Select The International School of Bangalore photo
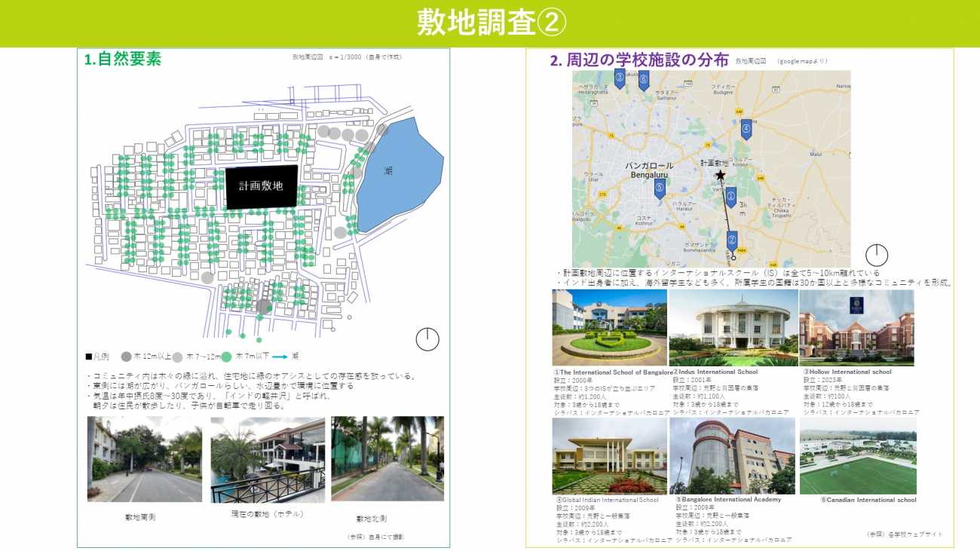 pyautogui.click(x=609, y=328)
